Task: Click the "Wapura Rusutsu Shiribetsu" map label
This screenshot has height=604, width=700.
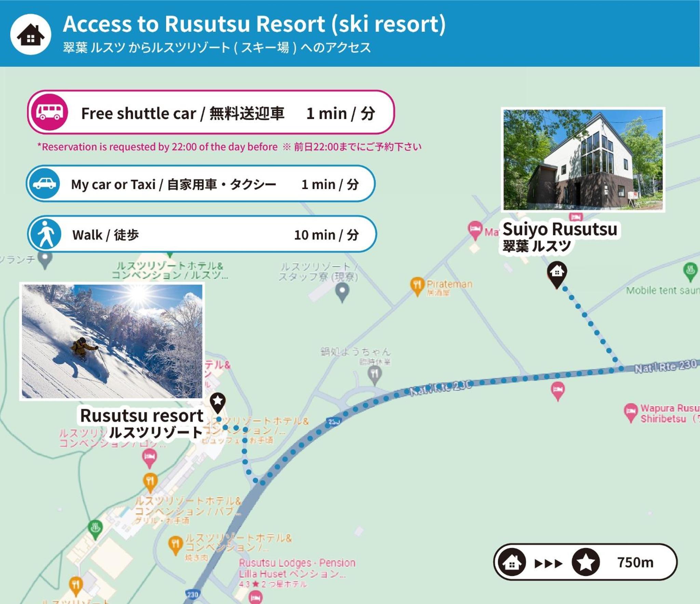Action: [670, 413]
